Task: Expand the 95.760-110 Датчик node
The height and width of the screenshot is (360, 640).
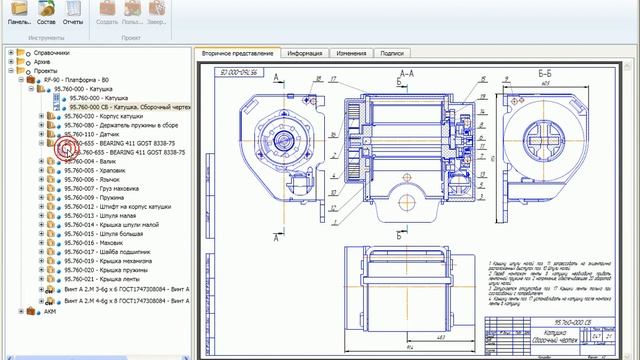Action: [41, 134]
